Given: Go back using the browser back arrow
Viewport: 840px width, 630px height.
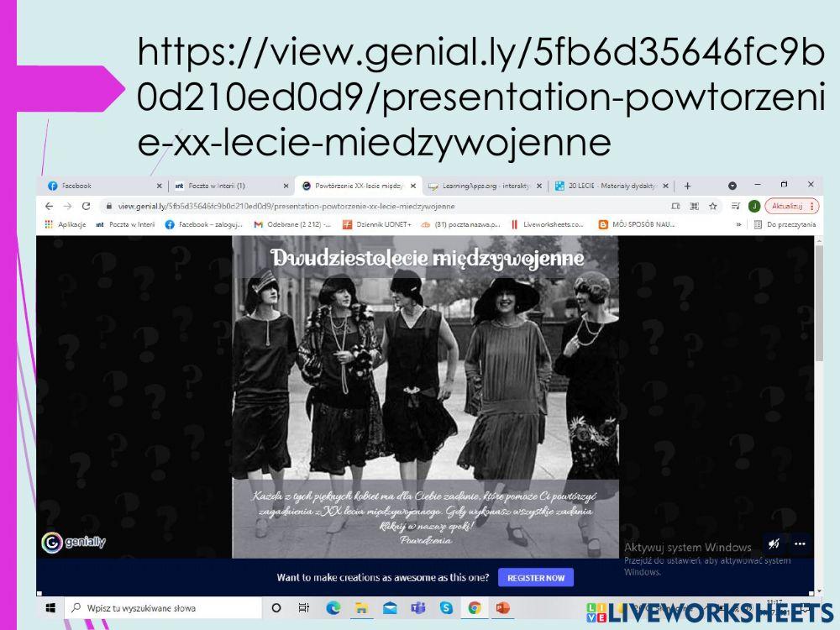Looking at the screenshot, I should tap(49, 206).
